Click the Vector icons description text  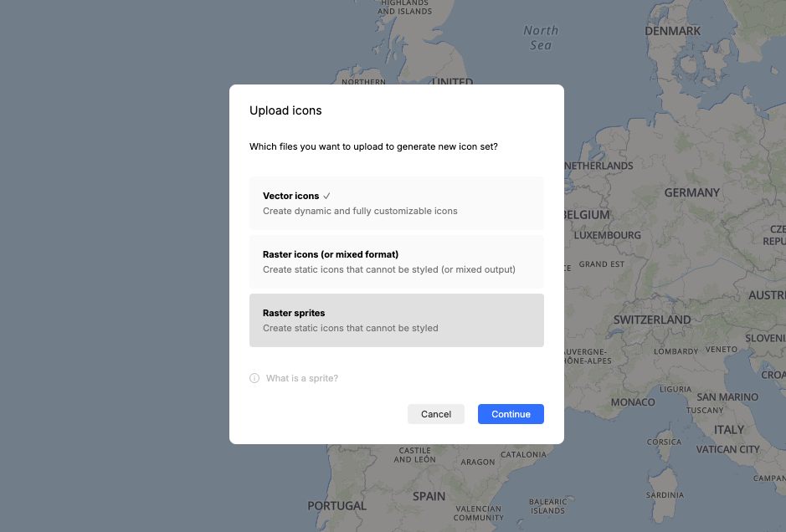[x=360, y=211]
